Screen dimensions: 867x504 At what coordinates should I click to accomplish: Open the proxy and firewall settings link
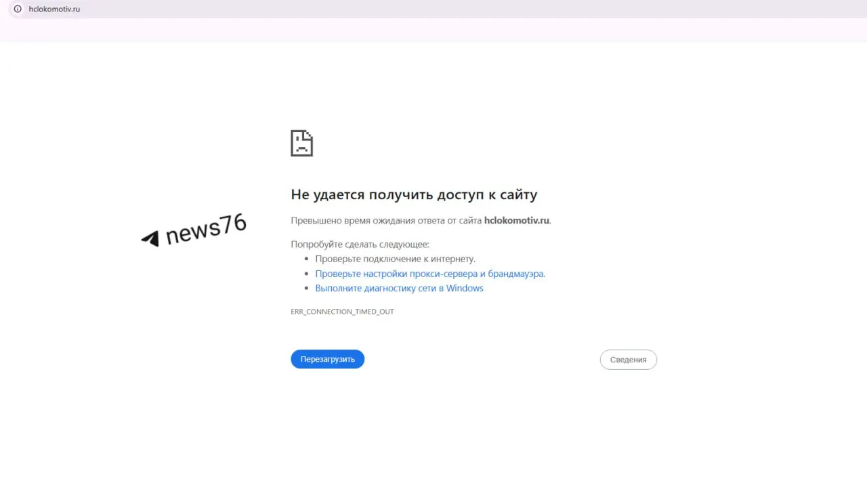[430, 274]
